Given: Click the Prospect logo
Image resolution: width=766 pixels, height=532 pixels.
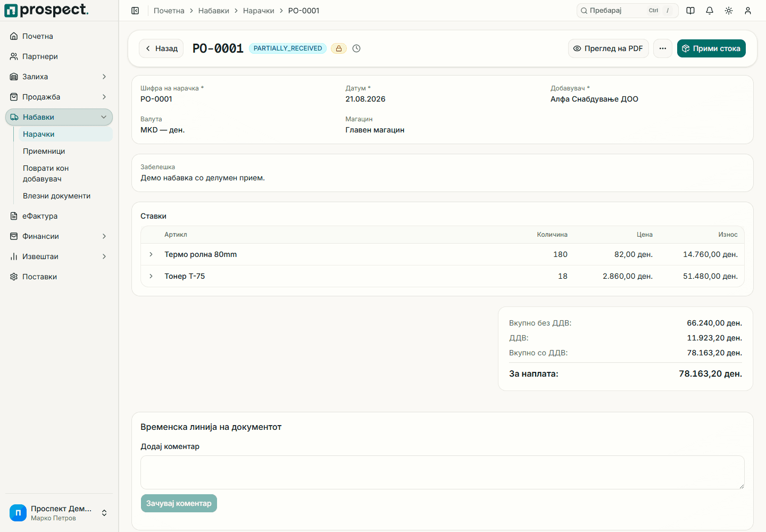Looking at the screenshot, I should (x=46, y=10).
